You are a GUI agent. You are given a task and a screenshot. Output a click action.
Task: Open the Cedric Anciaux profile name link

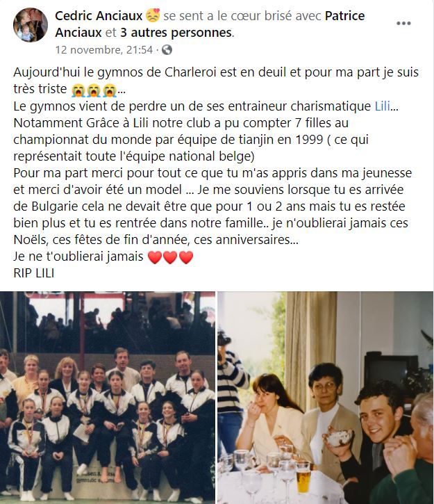(99, 16)
